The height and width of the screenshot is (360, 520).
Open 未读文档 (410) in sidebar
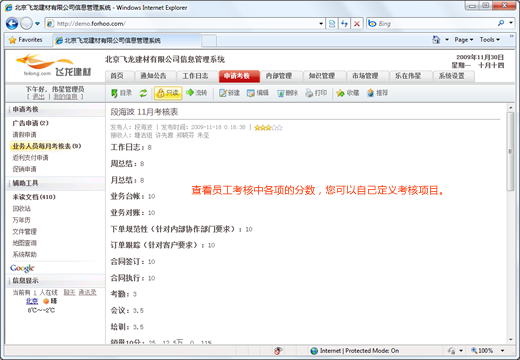(x=34, y=197)
